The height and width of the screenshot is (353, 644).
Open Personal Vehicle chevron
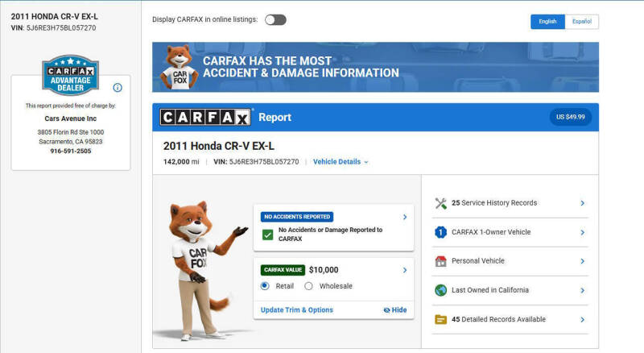click(x=582, y=261)
